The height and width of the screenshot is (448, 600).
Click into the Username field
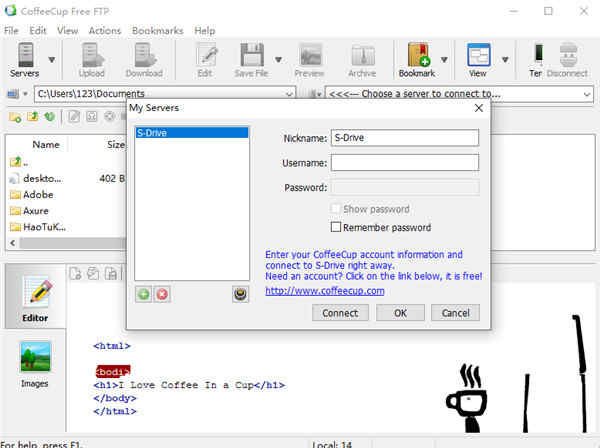click(405, 163)
